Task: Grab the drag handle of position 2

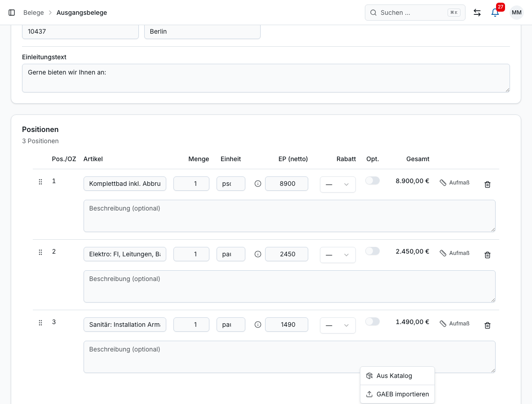Action: tap(40, 252)
